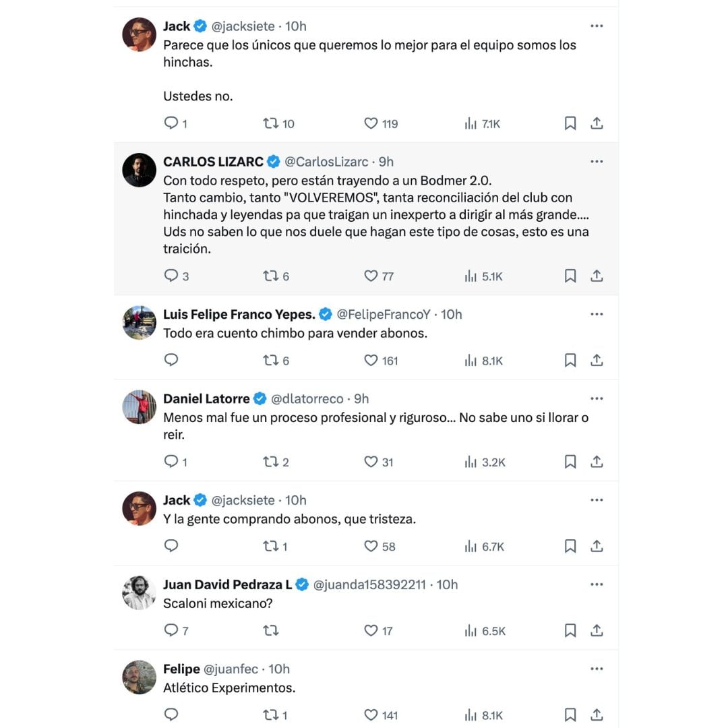Open the reply box for Jack's tweet
The height and width of the screenshot is (728, 728).
pyautogui.click(x=171, y=123)
